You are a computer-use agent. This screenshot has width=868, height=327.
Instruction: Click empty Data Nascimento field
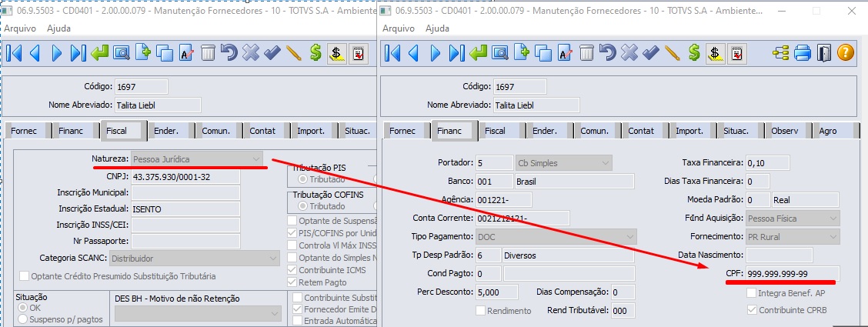(x=779, y=255)
